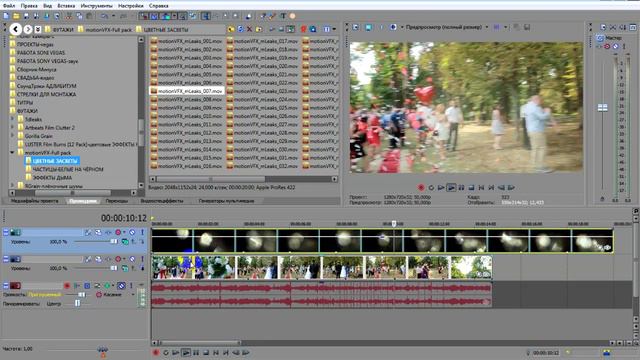Mute the top video track
The image size is (640, 360).
(x=132, y=232)
